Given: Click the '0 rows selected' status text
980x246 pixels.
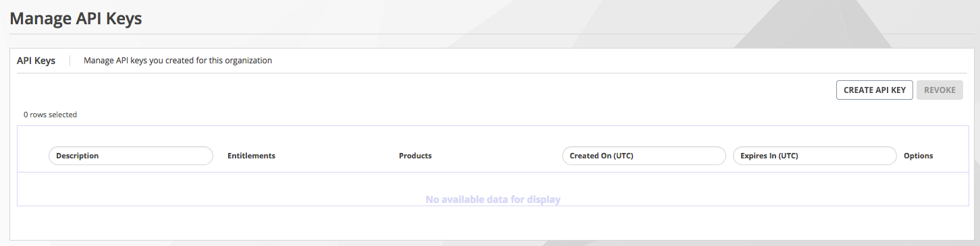Looking at the screenshot, I should [51, 115].
